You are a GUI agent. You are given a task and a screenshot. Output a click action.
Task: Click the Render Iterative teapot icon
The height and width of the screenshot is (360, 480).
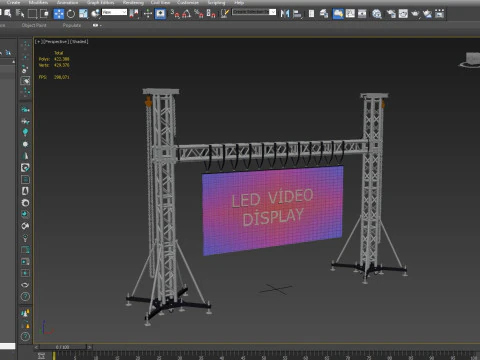tap(427, 14)
